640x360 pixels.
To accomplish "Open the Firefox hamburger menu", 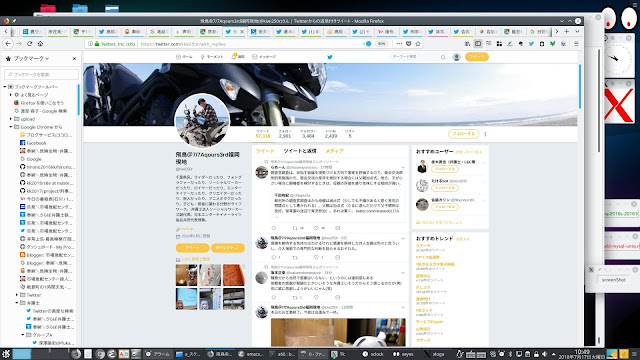I will pos(576,44).
